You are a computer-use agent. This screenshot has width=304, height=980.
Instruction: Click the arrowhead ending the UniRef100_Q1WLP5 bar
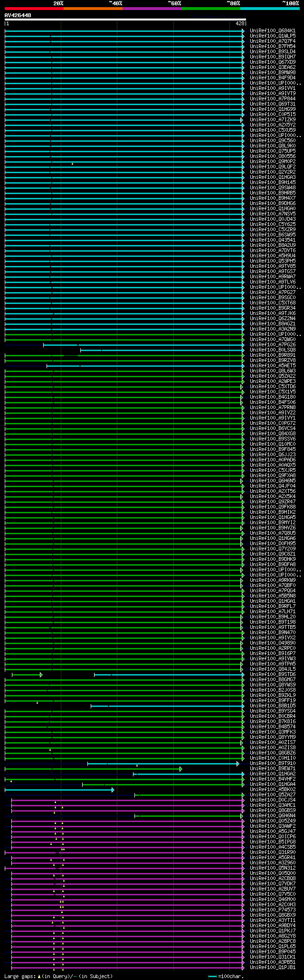(243, 36)
